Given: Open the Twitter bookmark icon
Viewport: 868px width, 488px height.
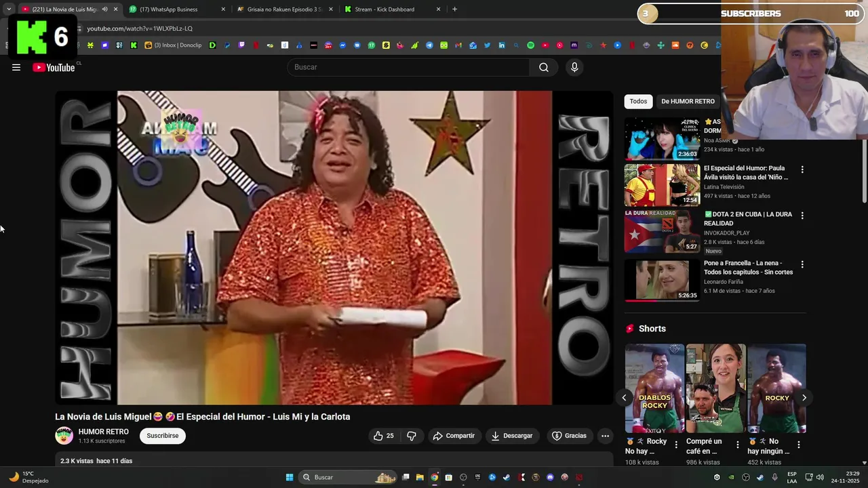Looking at the screenshot, I should point(488,45).
